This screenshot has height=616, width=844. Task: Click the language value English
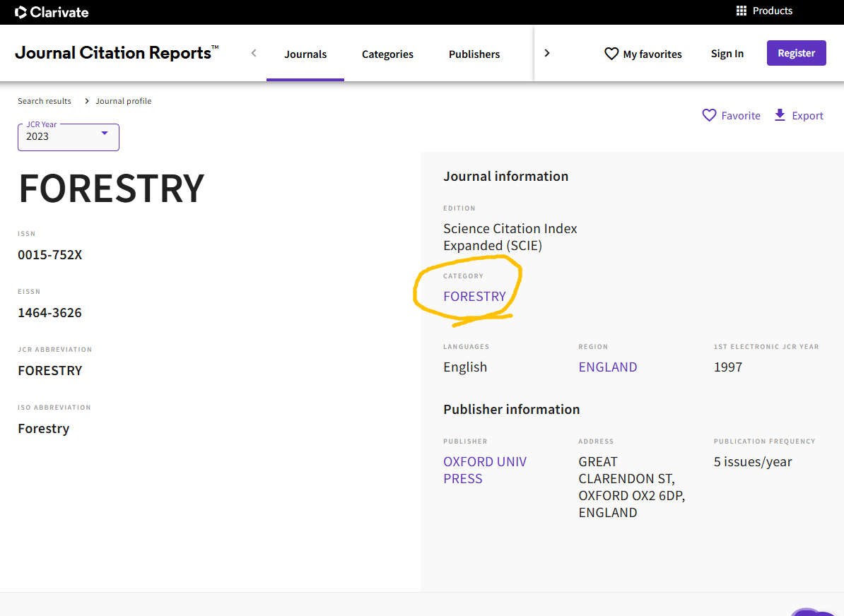point(465,367)
